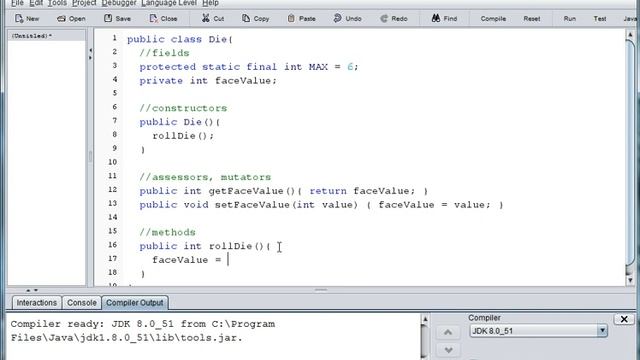Click the 'public Die(){' line

180,122
